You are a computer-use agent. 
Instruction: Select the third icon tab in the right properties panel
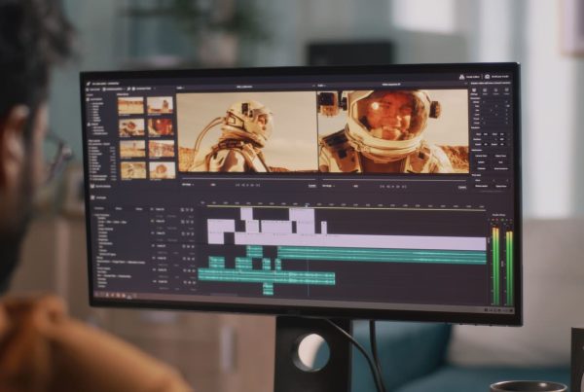495,90
